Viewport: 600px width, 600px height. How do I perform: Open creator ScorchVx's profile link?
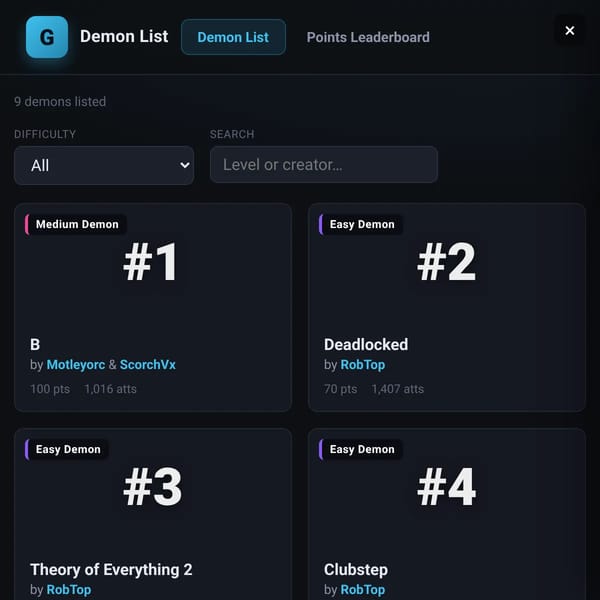(x=148, y=365)
